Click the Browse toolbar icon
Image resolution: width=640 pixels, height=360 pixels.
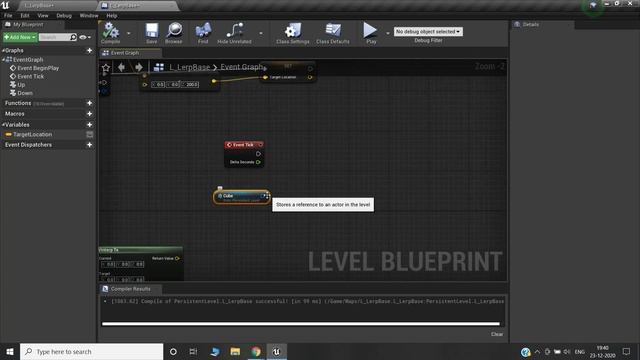(174, 33)
